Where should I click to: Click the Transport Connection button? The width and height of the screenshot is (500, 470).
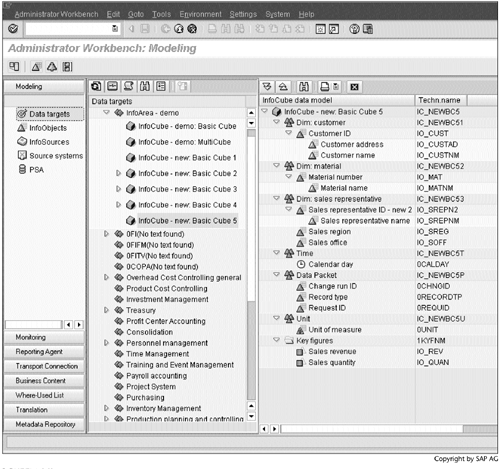click(44, 366)
